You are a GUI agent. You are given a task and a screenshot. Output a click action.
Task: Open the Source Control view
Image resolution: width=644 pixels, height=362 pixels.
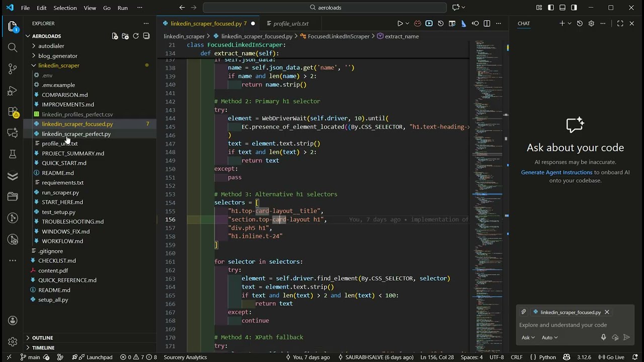(x=13, y=69)
